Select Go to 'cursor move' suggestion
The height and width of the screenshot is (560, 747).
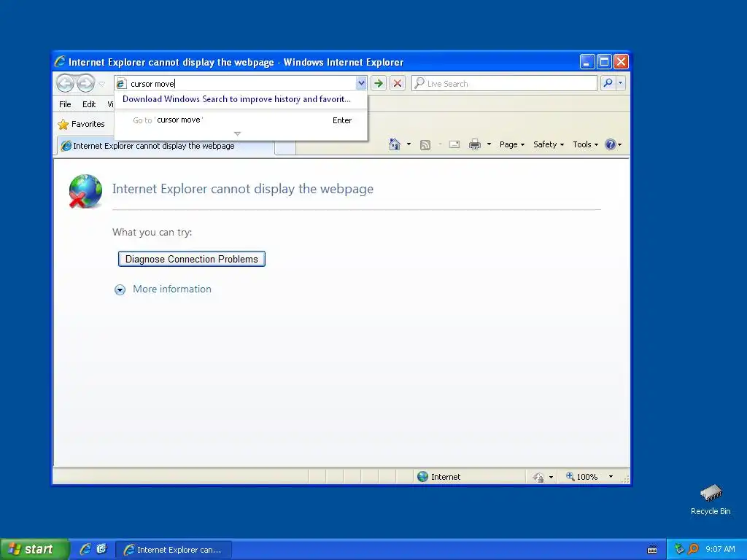point(241,120)
